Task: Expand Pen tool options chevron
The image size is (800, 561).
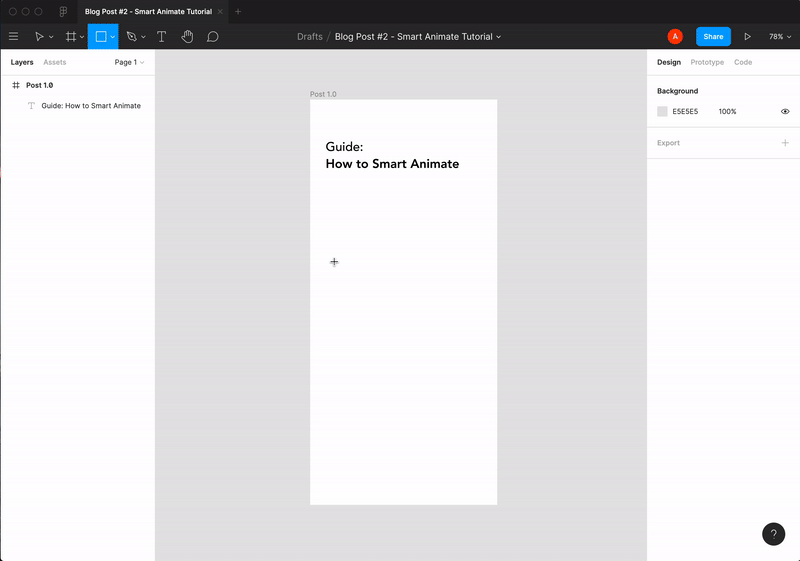Action: 143,37
